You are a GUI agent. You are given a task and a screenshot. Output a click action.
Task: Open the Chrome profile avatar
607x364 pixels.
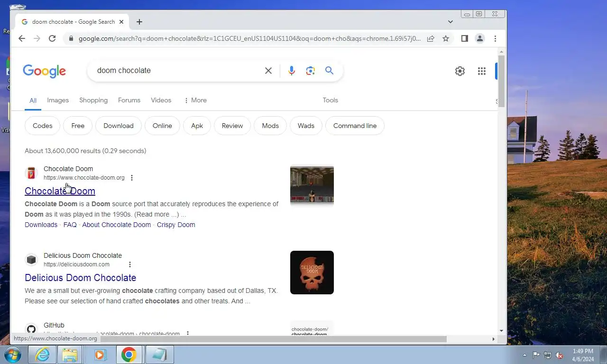click(x=480, y=38)
